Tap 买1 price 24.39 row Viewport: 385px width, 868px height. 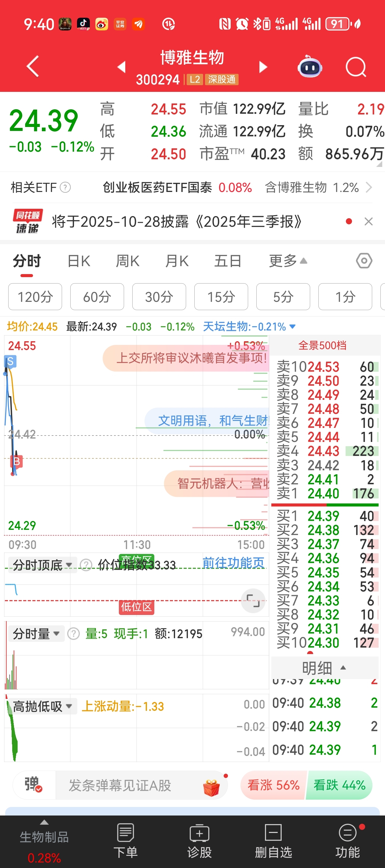325,516
